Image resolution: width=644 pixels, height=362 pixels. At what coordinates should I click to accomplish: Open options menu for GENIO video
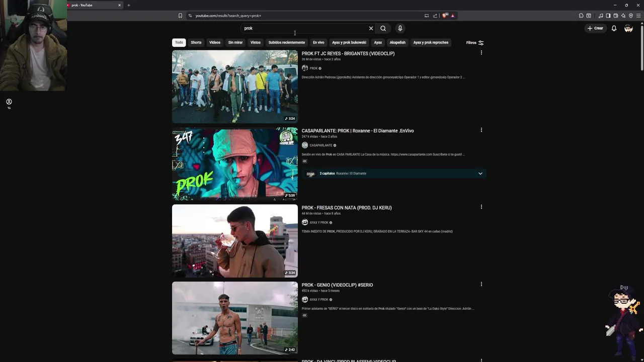pos(481,285)
